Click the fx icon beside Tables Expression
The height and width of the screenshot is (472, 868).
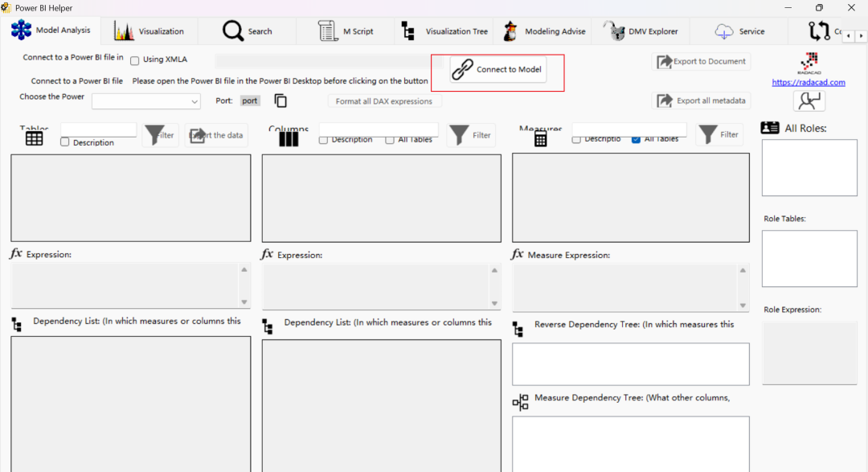point(16,254)
